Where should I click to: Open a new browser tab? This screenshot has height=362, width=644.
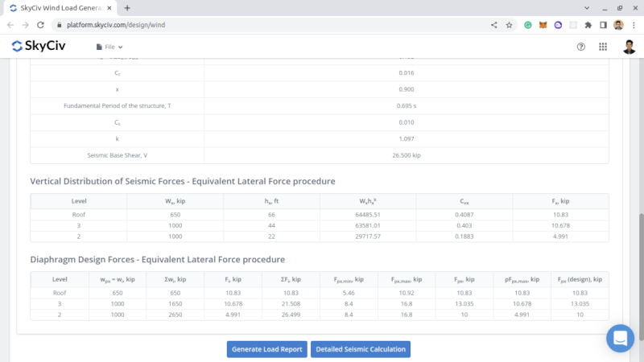[127, 7]
